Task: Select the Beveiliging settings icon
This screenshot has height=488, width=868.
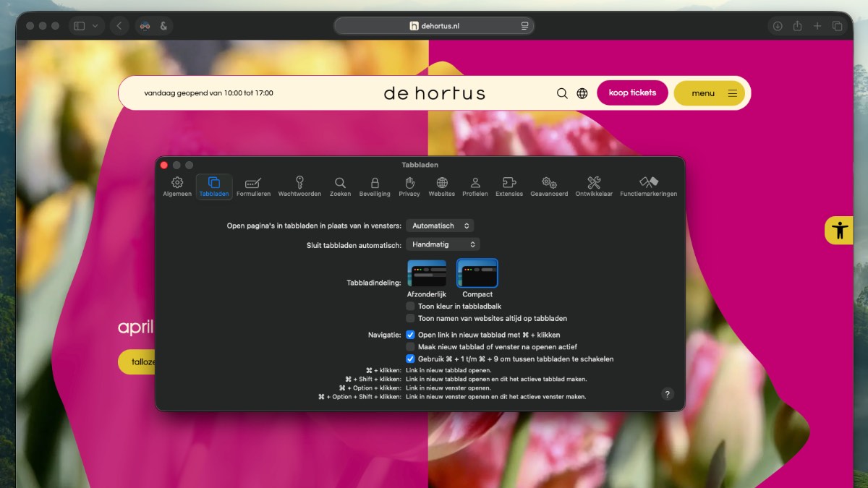Action: click(x=375, y=187)
